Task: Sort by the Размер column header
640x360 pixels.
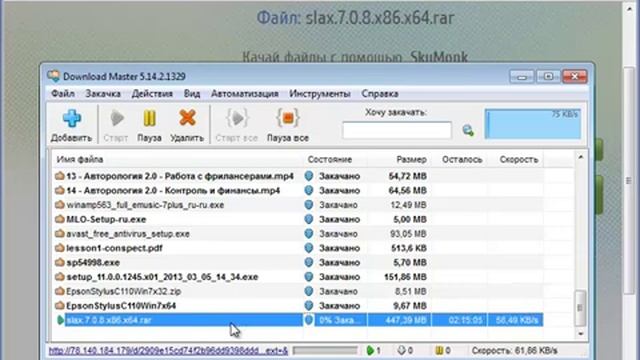Action: 399,160
